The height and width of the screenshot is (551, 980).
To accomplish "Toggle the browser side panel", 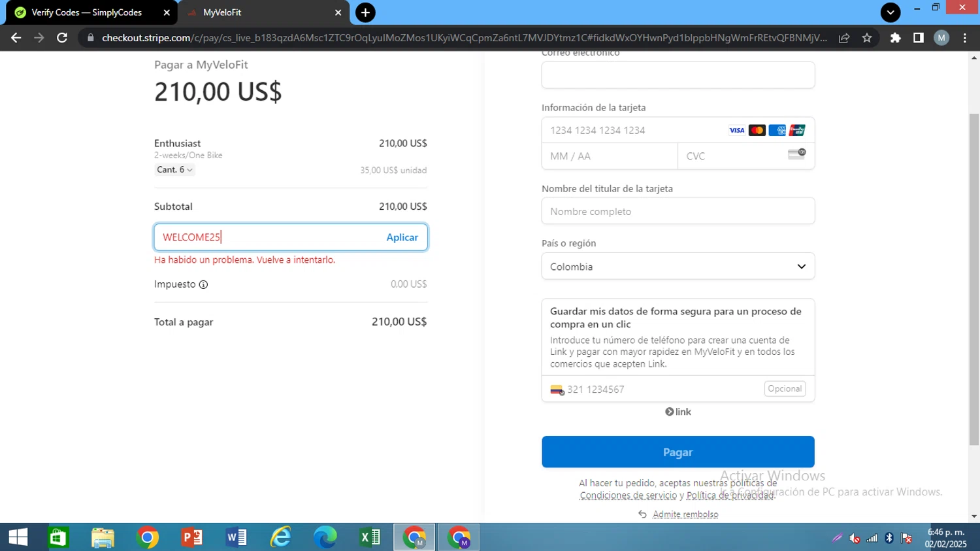I will pos(919,38).
